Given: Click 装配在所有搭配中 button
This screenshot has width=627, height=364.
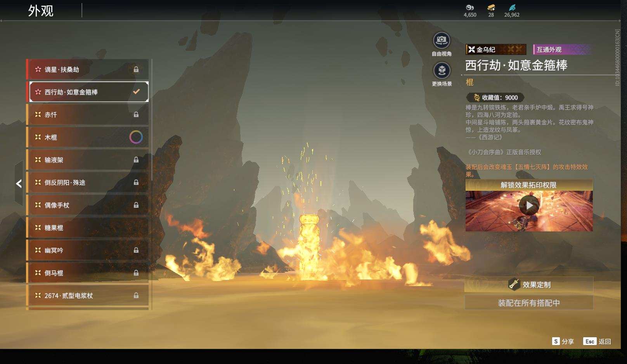Looking at the screenshot, I should coord(529,303).
